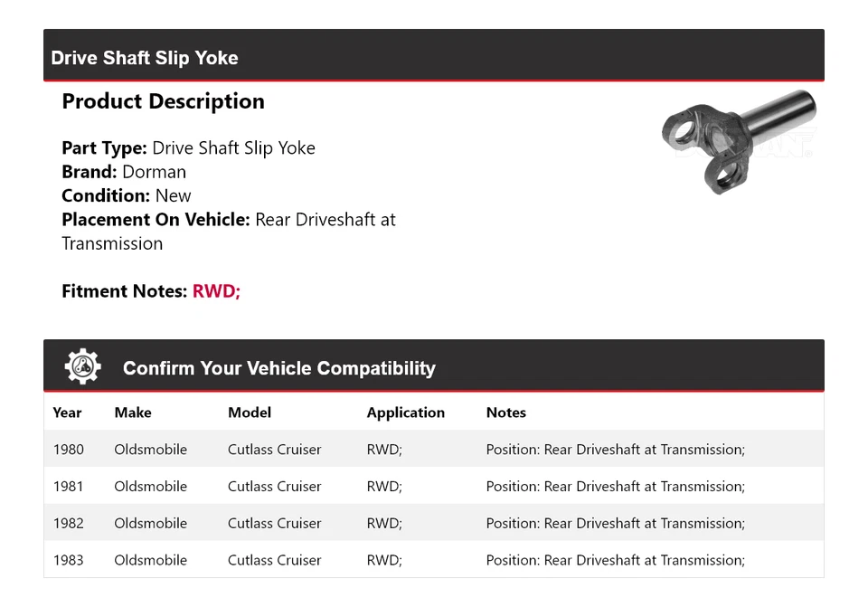Click the Year column header

[x=67, y=413]
